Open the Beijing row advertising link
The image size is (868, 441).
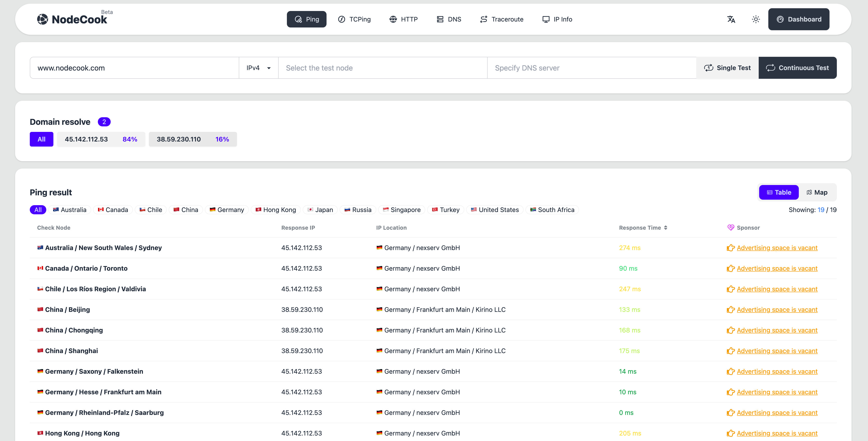tap(777, 309)
